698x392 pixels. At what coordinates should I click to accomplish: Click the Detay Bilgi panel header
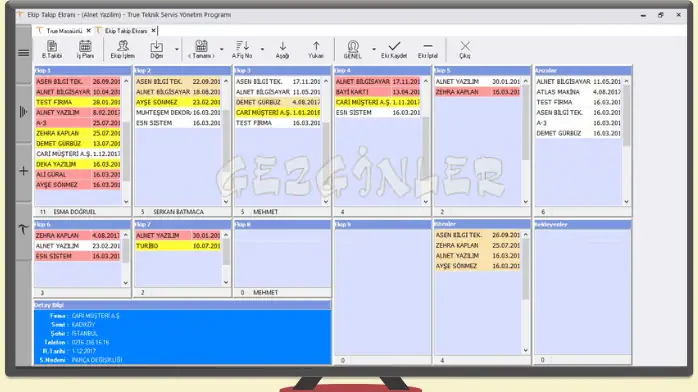coord(182,305)
